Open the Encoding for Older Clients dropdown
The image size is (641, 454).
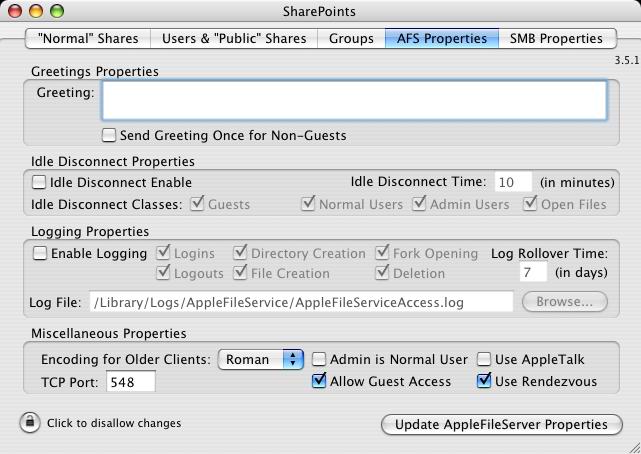click(x=260, y=359)
